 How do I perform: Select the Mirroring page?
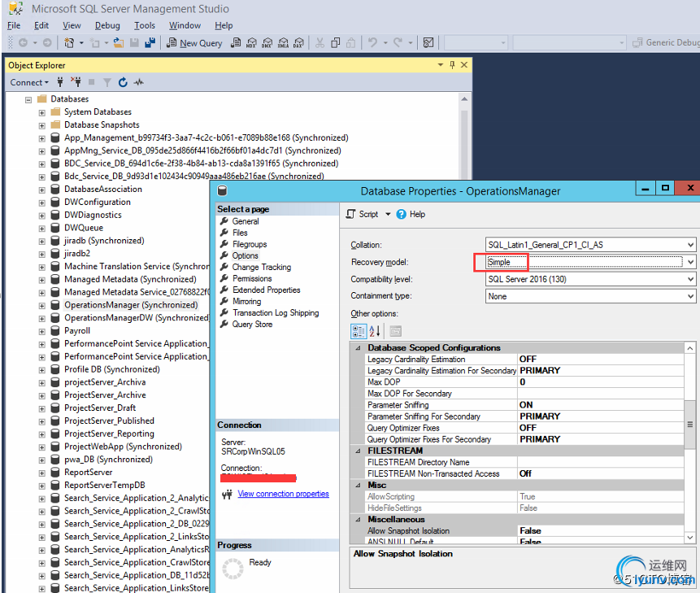click(x=246, y=302)
